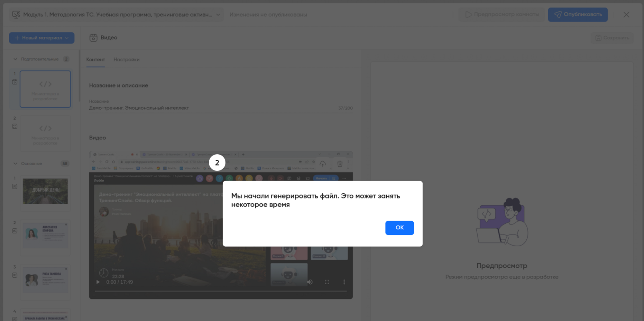The image size is (644, 321).
Task: Click the Основные count badge 58
Action: (x=65, y=164)
